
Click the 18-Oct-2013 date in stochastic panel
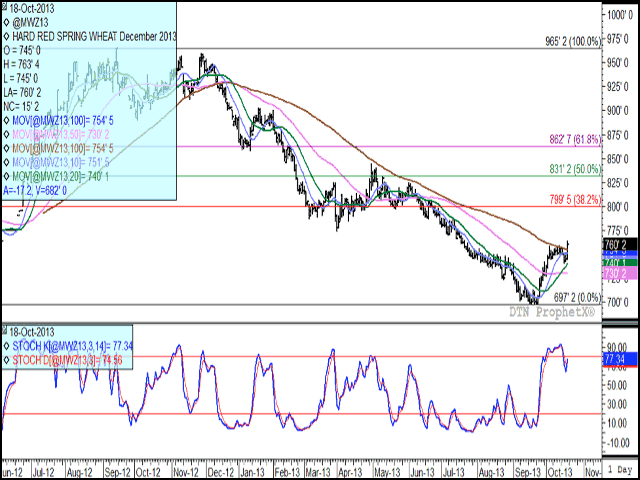coord(31,332)
